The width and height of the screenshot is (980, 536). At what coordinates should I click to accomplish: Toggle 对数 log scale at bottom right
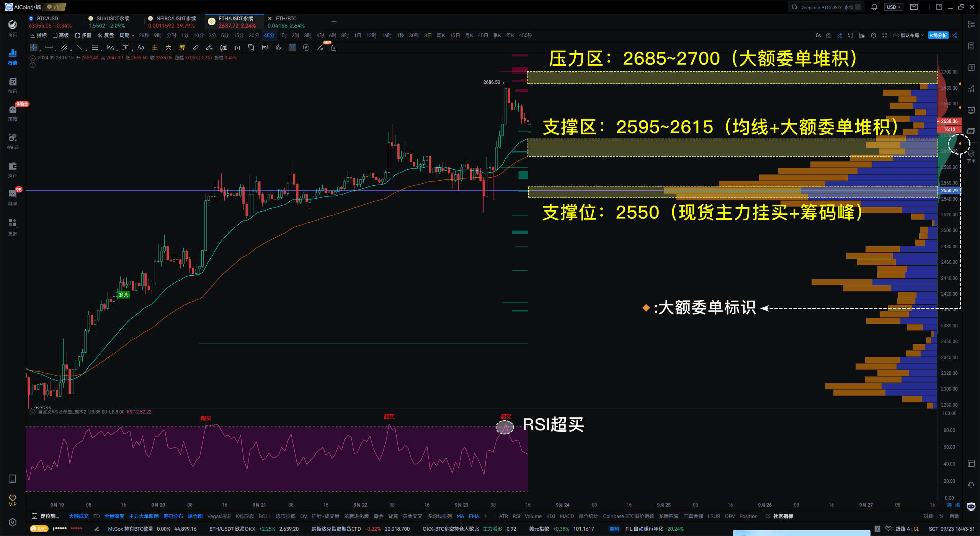928,516
